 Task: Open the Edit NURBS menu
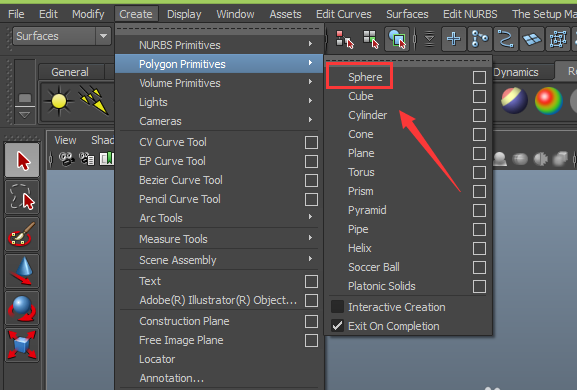[x=470, y=14]
